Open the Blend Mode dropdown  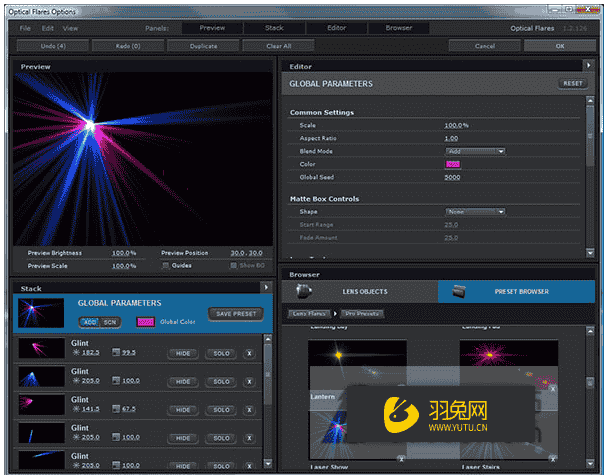(475, 151)
